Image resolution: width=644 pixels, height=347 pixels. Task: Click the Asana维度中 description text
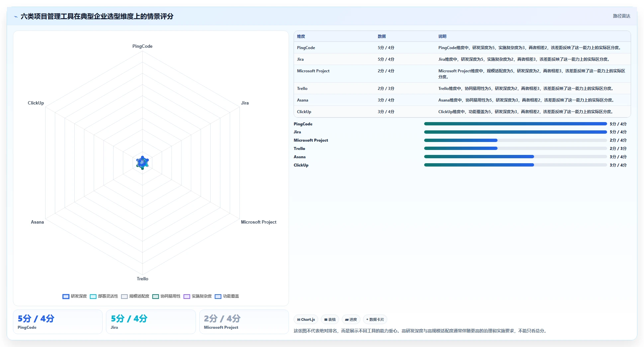pos(526,100)
